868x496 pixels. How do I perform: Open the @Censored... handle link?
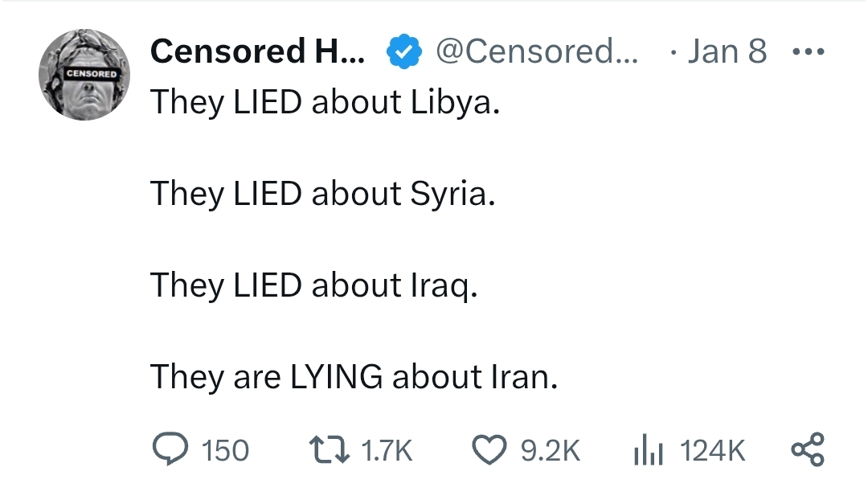pyautogui.click(x=537, y=52)
